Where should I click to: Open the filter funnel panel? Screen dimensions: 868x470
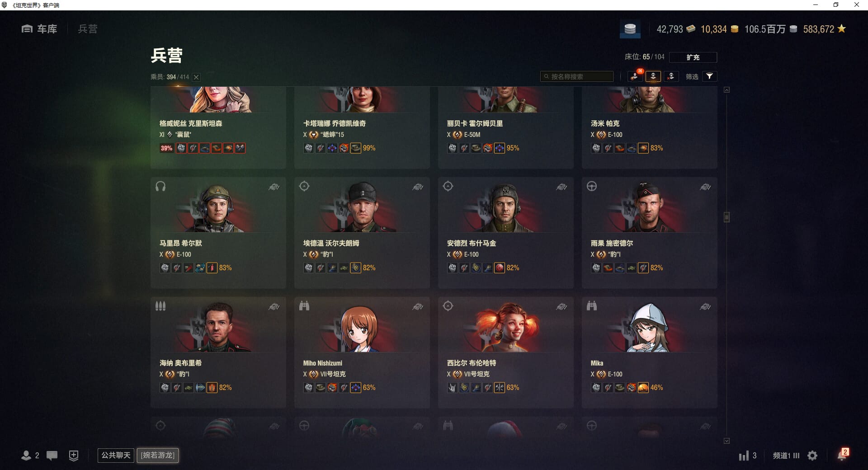(x=710, y=76)
